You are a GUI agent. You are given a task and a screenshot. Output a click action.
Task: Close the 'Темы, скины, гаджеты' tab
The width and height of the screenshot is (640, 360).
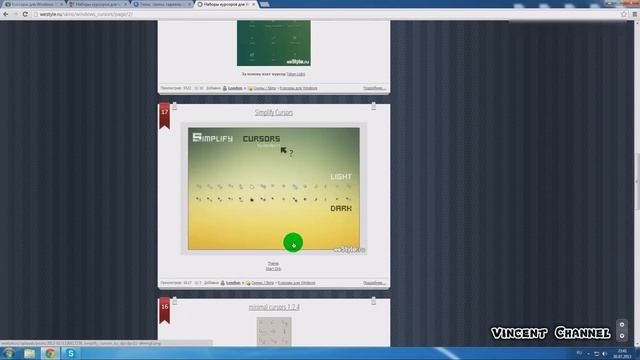coord(189,4)
